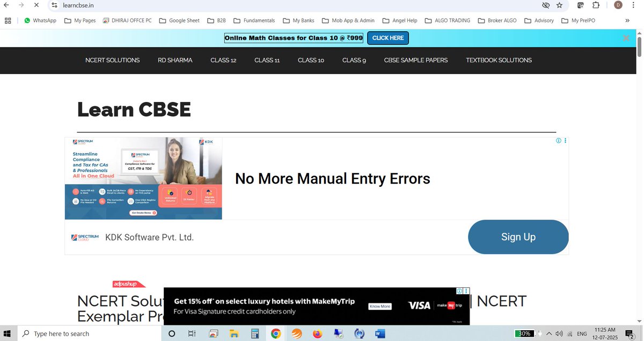Open the TEXTBOOK SOLUTIONS menu

click(x=499, y=60)
